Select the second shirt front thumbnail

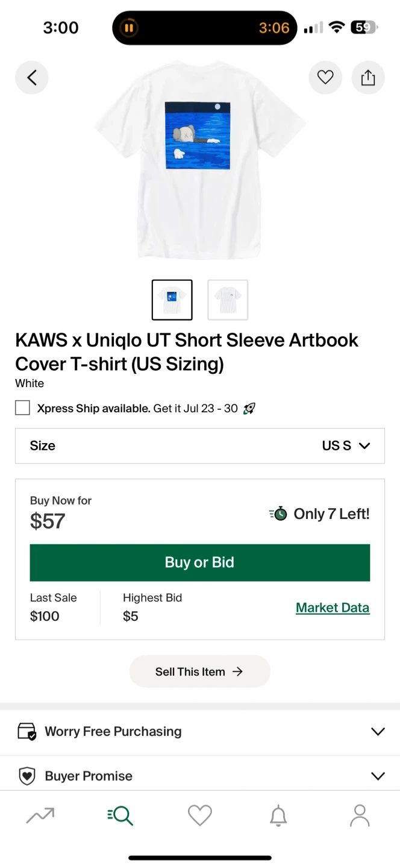tap(228, 300)
